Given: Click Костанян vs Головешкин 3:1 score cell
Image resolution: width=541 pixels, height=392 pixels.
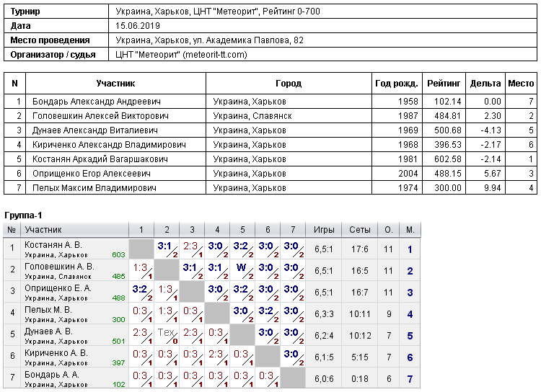Looking at the screenshot, I should [x=167, y=249].
